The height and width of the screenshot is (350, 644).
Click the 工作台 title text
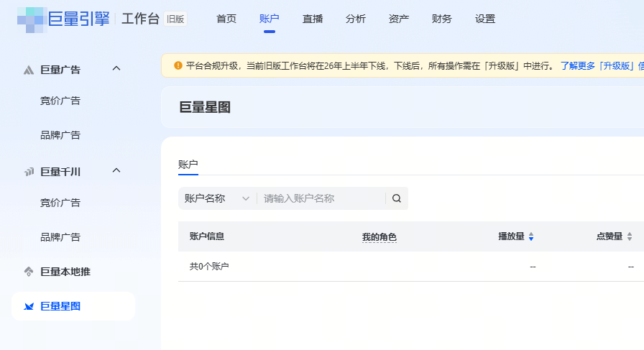[x=140, y=19]
